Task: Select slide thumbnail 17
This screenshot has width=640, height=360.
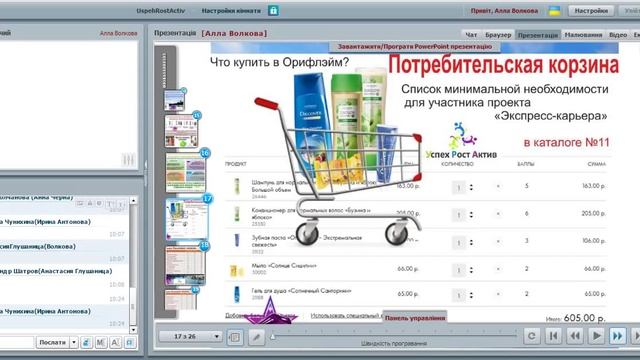Action: 187,219
